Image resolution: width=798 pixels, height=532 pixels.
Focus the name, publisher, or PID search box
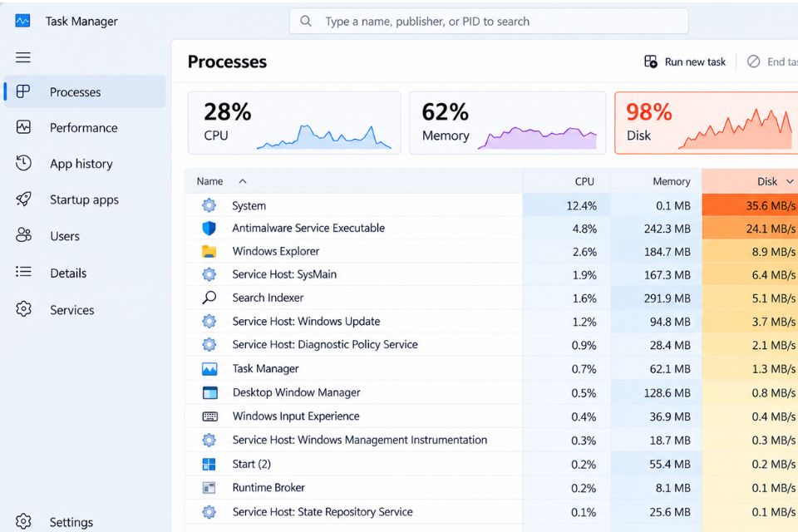point(489,21)
